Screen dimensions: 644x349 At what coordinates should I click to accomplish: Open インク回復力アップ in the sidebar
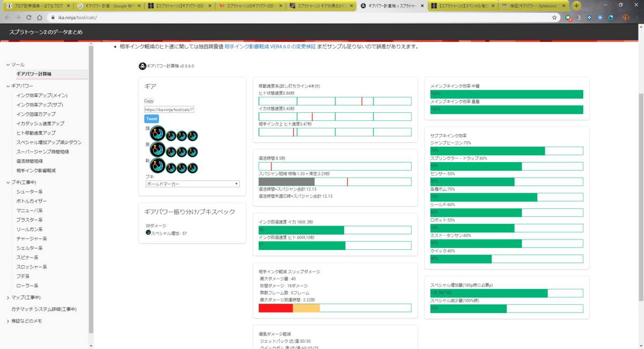(36, 114)
